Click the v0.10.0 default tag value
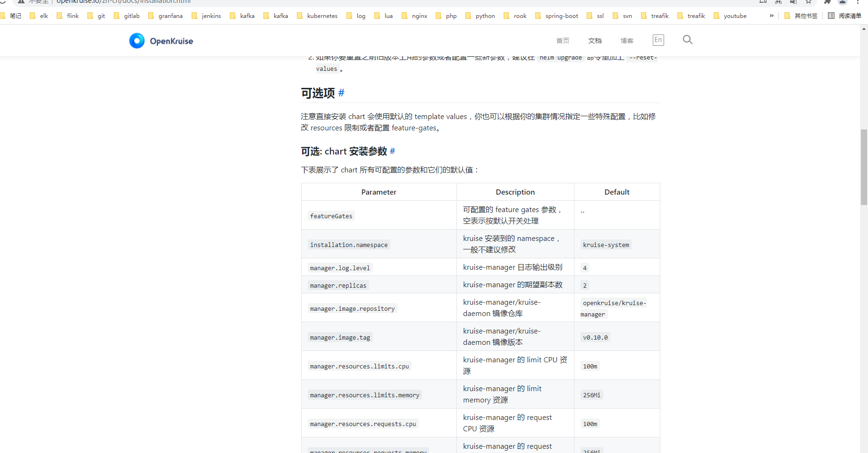 click(595, 337)
